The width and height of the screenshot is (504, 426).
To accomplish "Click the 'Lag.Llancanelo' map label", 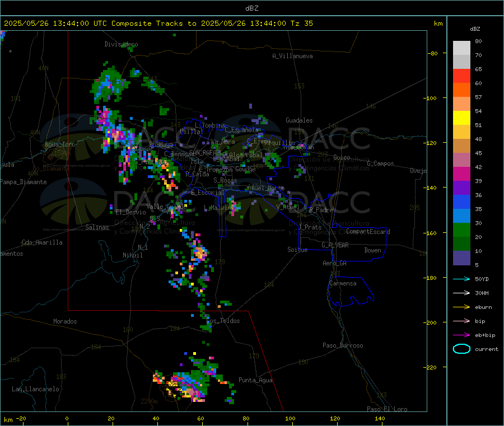I will pos(35,389).
